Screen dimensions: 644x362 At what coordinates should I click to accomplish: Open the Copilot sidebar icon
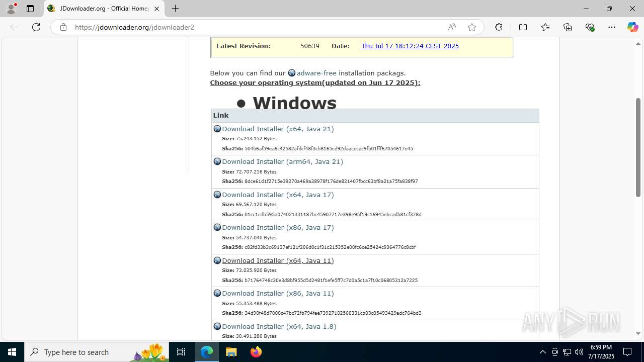[x=632, y=27]
